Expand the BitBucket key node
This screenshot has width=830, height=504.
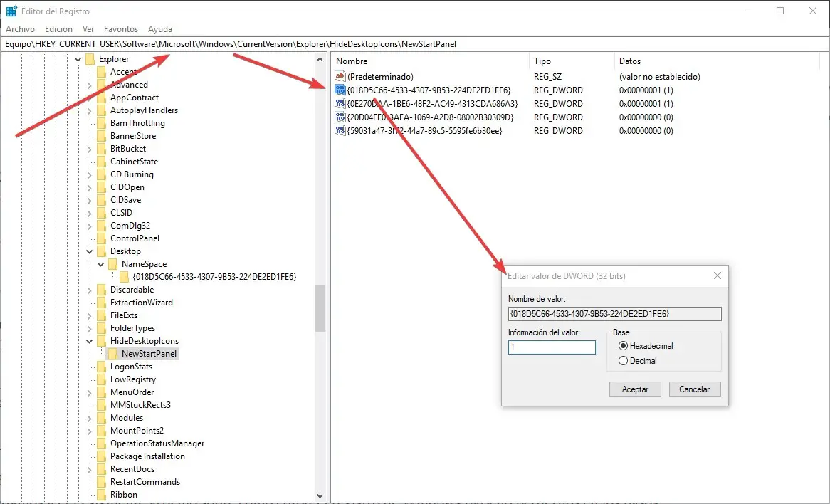pos(90,149)
